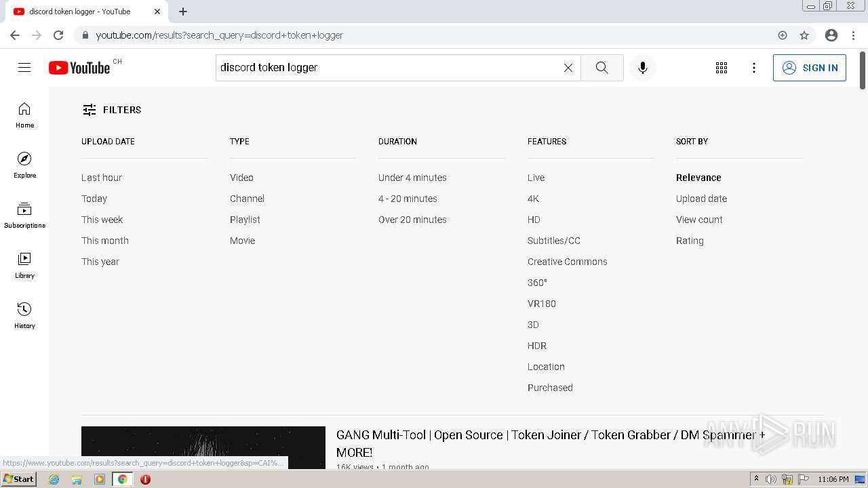This screenshot has width=868, height=488.
Task: Open Subscriptions in the sidebar
Action: pos(24,215)
